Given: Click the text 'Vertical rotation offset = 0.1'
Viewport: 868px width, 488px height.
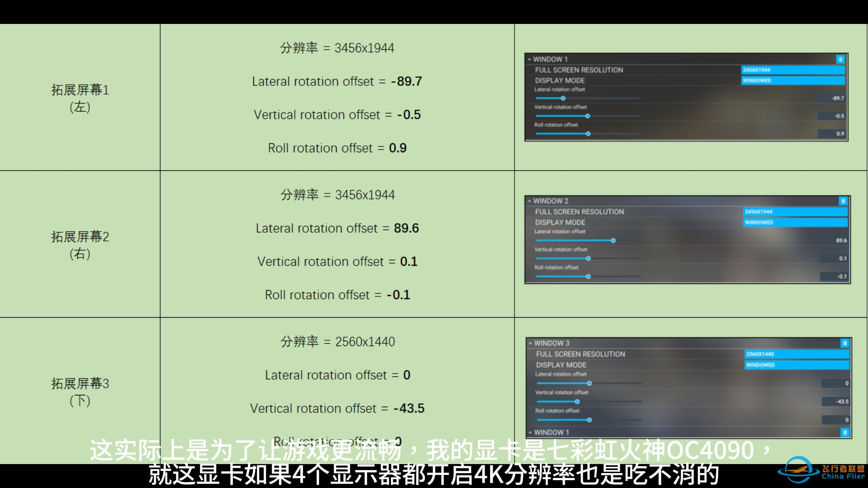Looking at the screenshot, I should [337, 262].
